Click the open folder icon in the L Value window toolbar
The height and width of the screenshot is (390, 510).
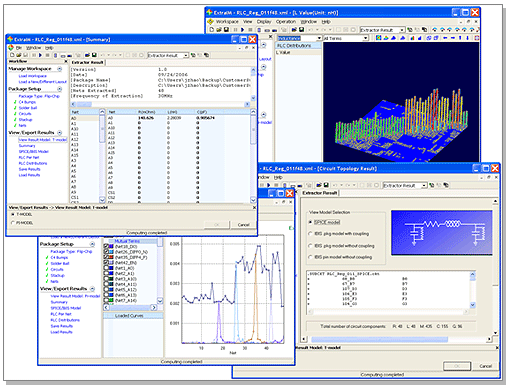[x=219, y=30]
